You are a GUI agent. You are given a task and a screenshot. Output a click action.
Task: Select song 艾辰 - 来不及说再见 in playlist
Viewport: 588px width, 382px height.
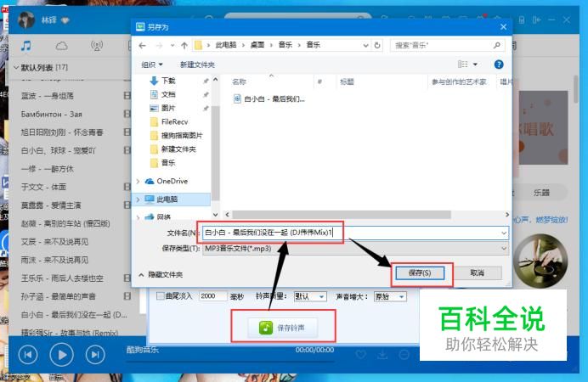[x=54, y=242]
